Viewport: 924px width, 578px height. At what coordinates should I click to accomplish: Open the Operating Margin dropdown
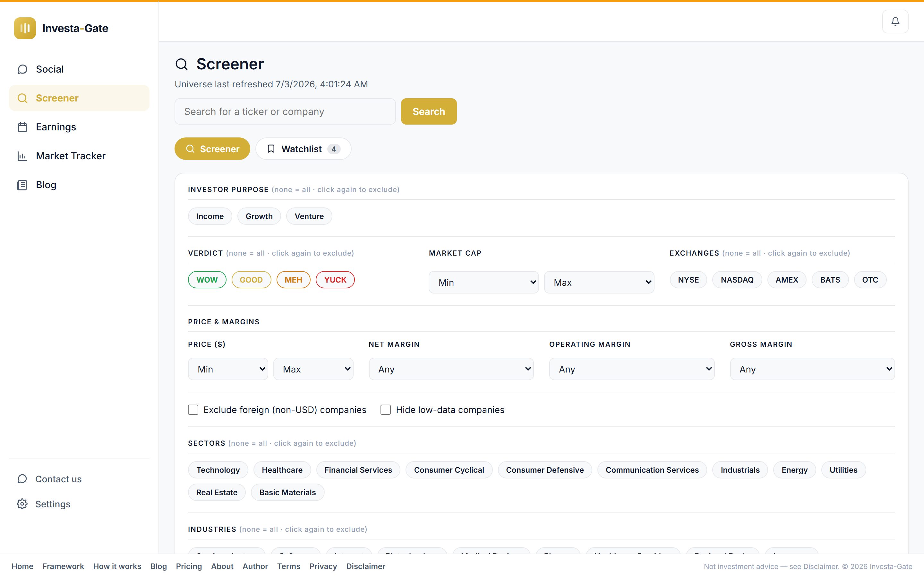[632, 369]
